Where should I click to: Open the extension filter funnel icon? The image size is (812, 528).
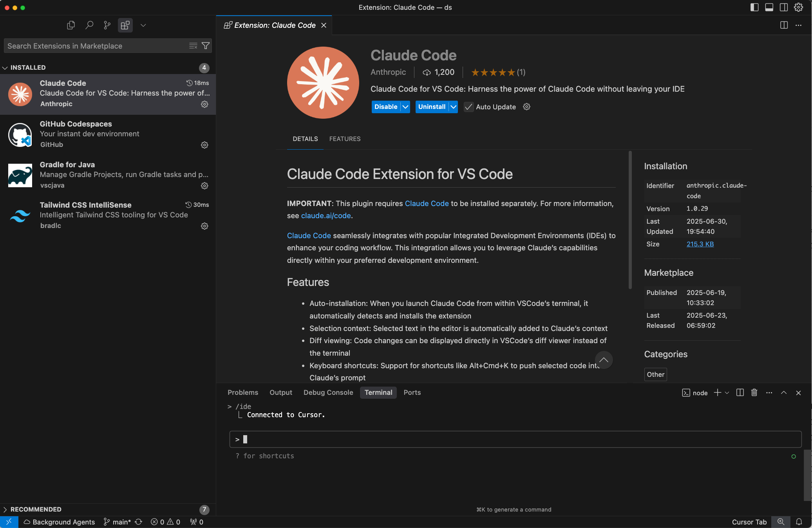[205, 46]
